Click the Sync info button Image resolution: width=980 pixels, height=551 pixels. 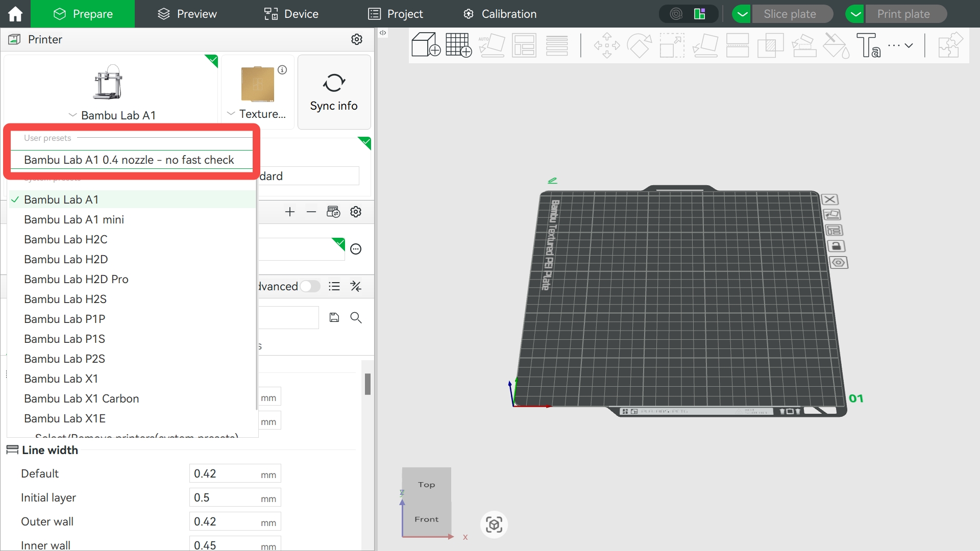point(334,92)
